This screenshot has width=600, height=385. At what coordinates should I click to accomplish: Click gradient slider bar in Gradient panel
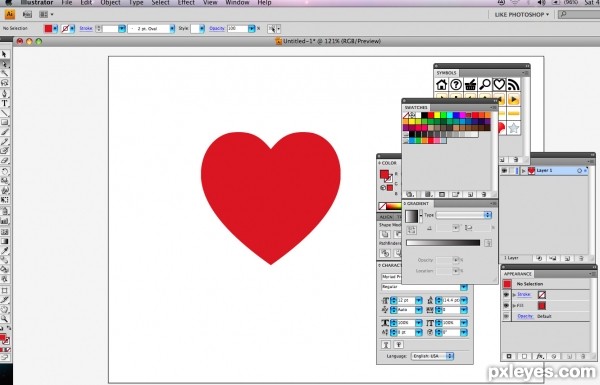point(443,243)
